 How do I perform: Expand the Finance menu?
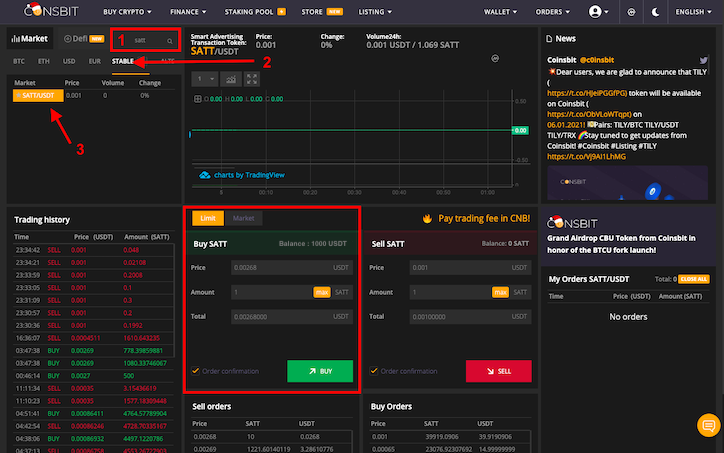point(188,12)
